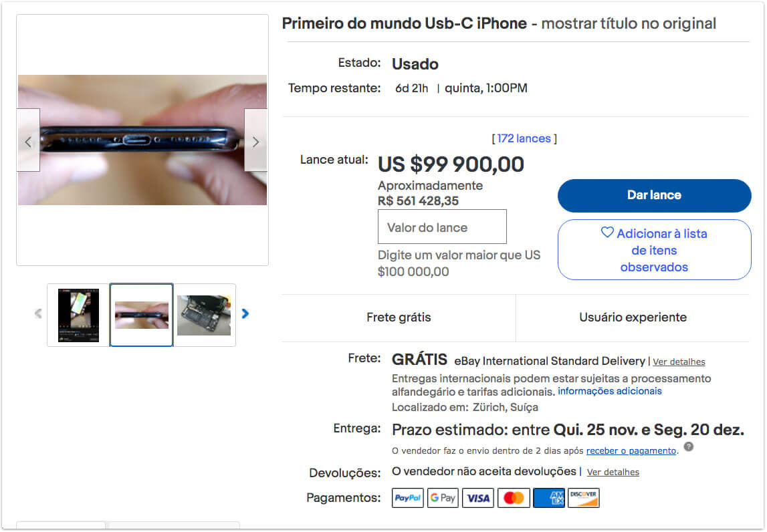
Task: Show next photo in main image viewer
Action: coord(255,140)
